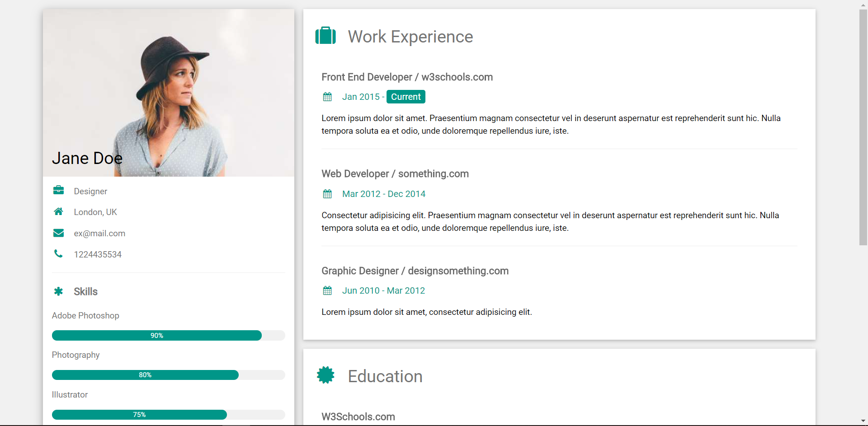
Task: Click the envelope icon next to ex@mail.com
Action: [58, 233]
